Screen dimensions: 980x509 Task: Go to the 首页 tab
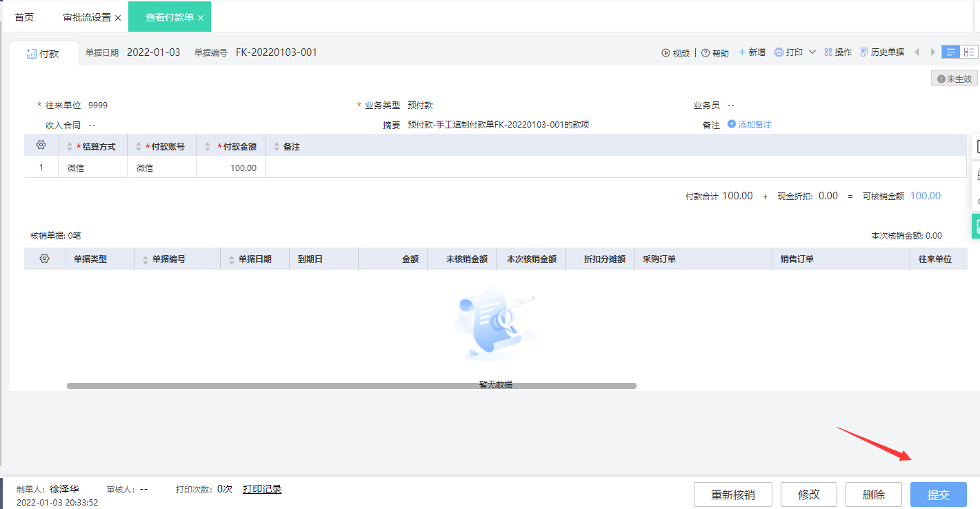click(x=24, y=17)
